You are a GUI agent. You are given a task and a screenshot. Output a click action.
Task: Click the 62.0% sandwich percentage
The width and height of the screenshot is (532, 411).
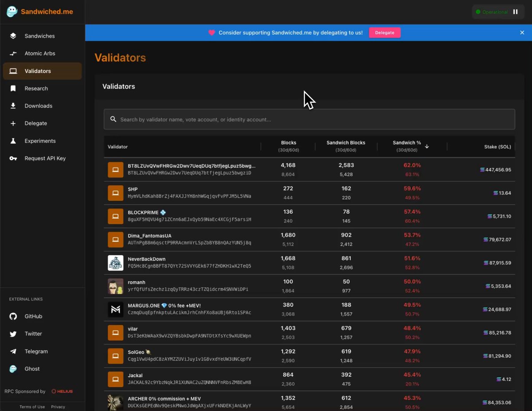pos(412,165)
